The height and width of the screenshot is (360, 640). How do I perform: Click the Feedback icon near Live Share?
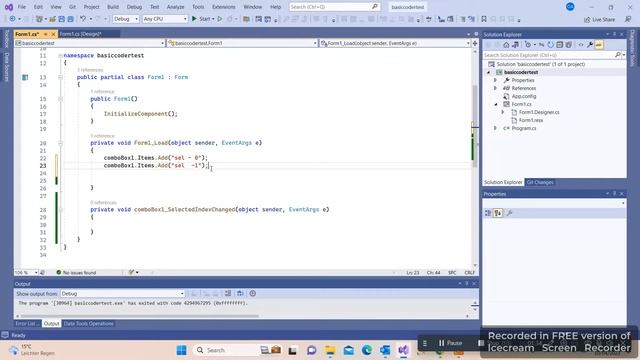point(628,19)
